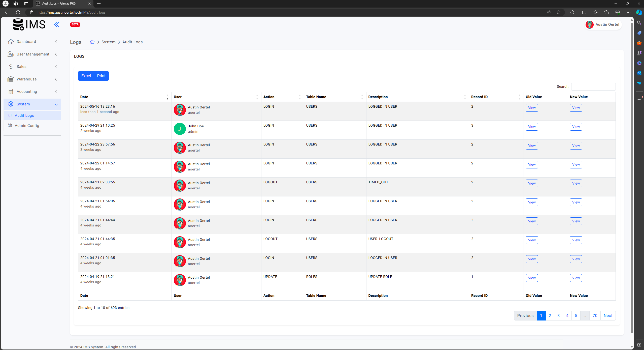The image size is (644, 350).
Task: Add this page to browser favorites
Action: [559, 12]
